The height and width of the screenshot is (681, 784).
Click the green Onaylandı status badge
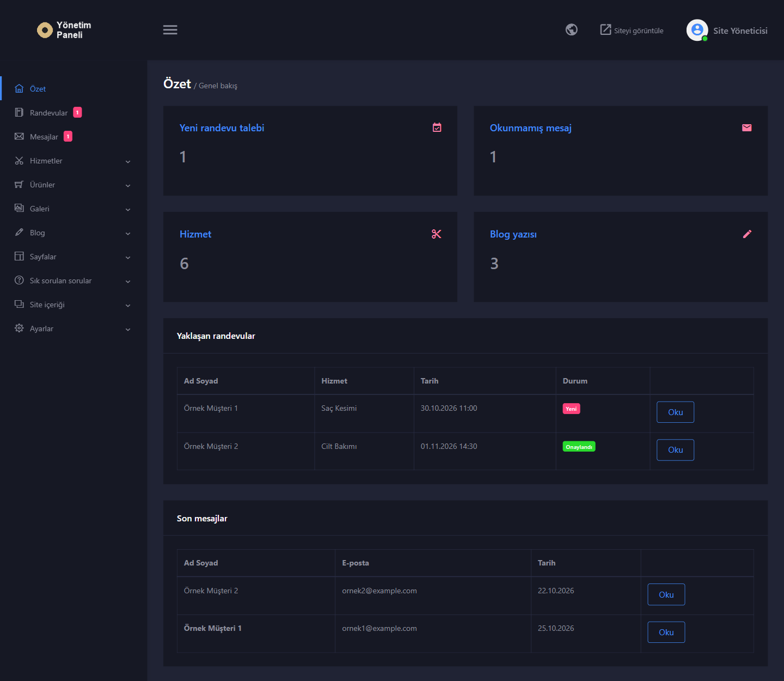click(579, 447)
